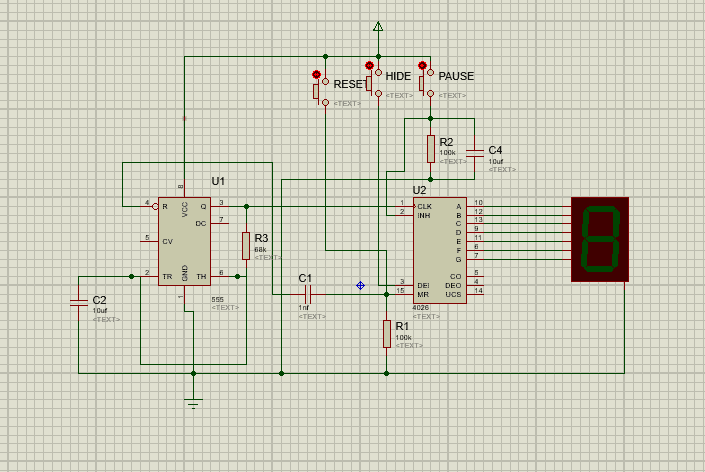705x472 pixels.
Task: Select the 4026 counter chip U2
Action: click(x=440, y=250)
